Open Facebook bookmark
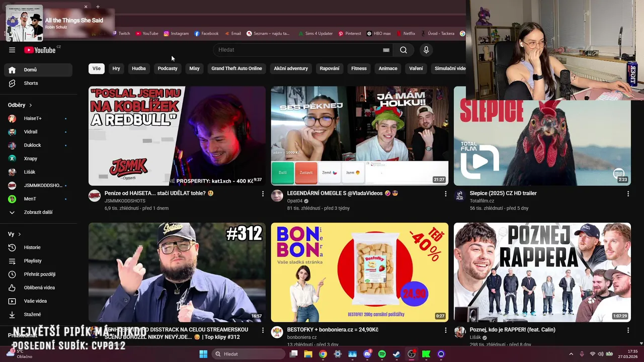This screenshot has height=362, width=644. (x=206, y=34)
